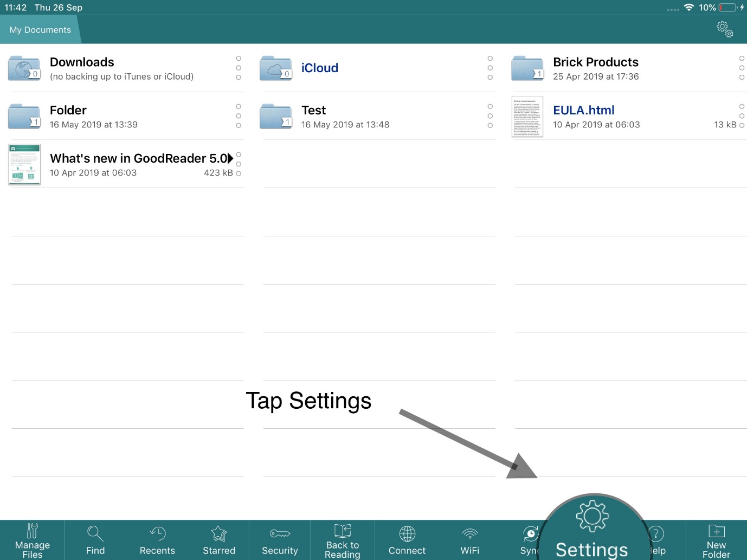Viewport: 747px width, 560px height.
Task: Open the Recents list
Action: (157, 540)
